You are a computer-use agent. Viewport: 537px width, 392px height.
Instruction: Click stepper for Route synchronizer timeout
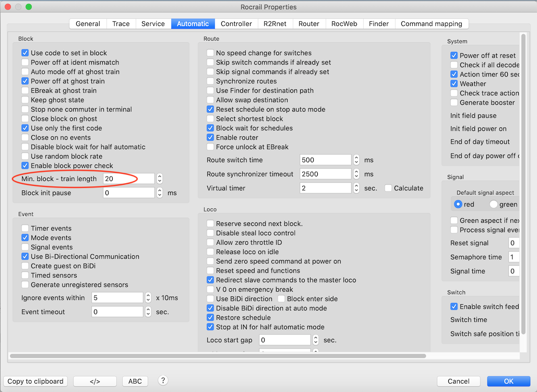coord(356,174)
